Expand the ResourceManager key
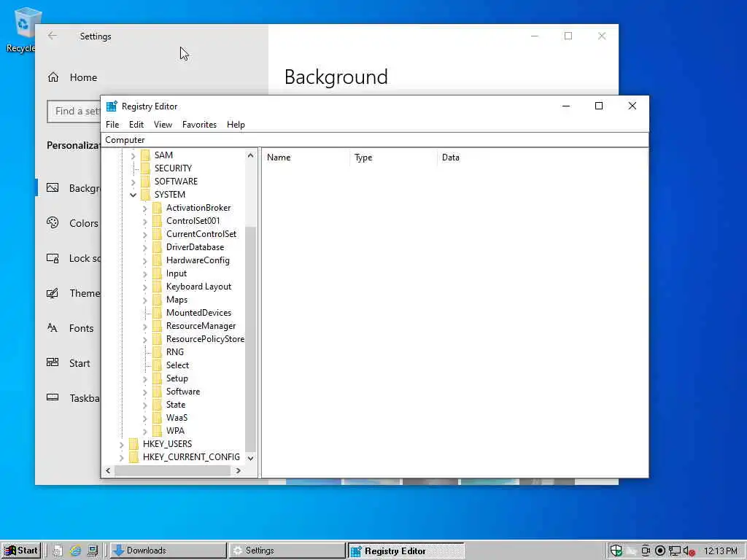 (x=145, y=327)
